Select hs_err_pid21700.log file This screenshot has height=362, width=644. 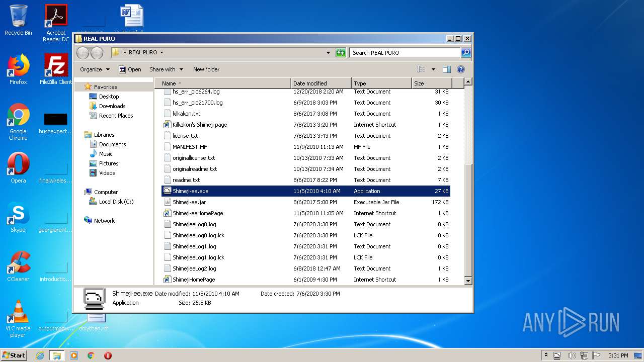point(197,103)
